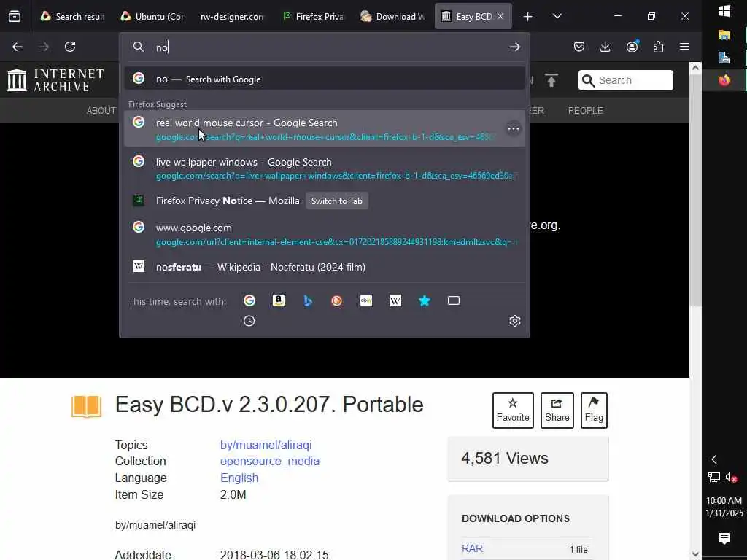Search open tabs with the tab icon
The height and width of the screenshot is (560, 747).
[x=454, y=300]
